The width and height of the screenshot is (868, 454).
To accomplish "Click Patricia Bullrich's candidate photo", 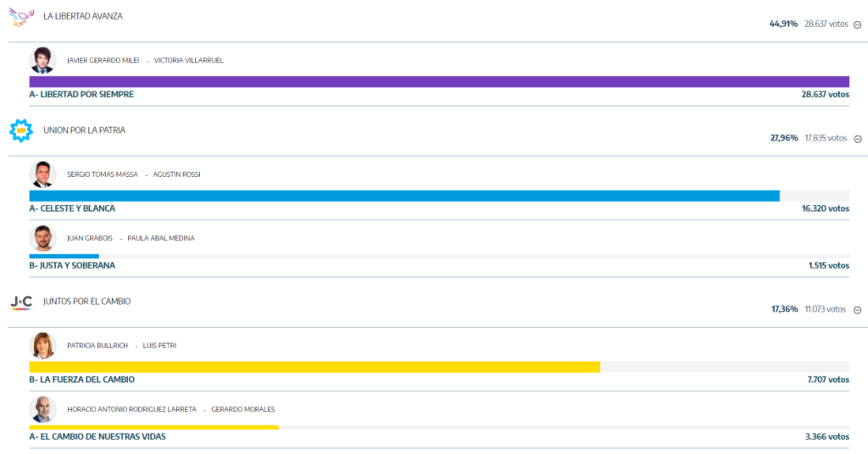I will coord(42,346).
